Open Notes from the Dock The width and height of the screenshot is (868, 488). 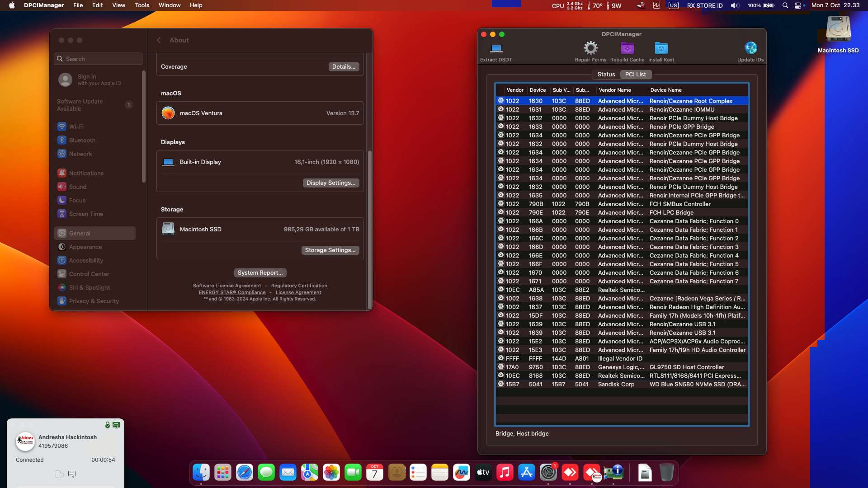coord(440,473)
